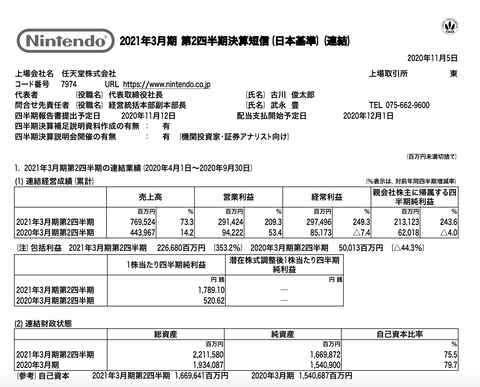The image size is (480, 387).
Task: Select equity ratio value 79.7
Action: [x=451, y=365]
